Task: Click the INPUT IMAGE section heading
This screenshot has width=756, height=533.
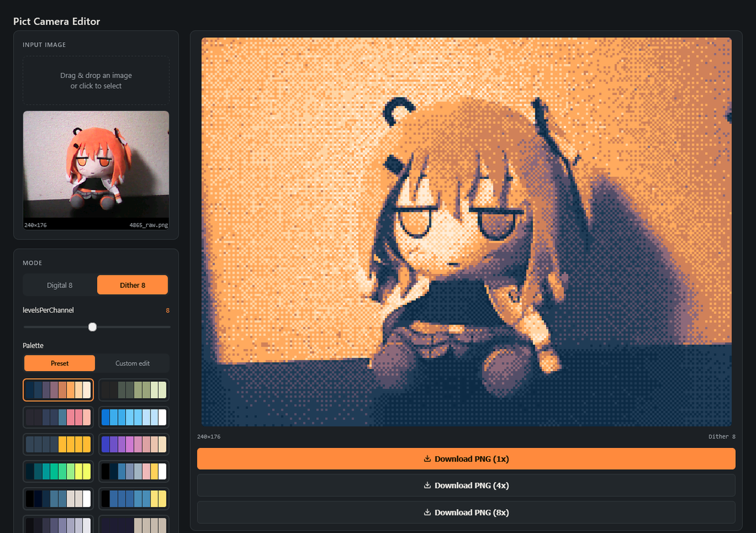Action: [44, 45]
